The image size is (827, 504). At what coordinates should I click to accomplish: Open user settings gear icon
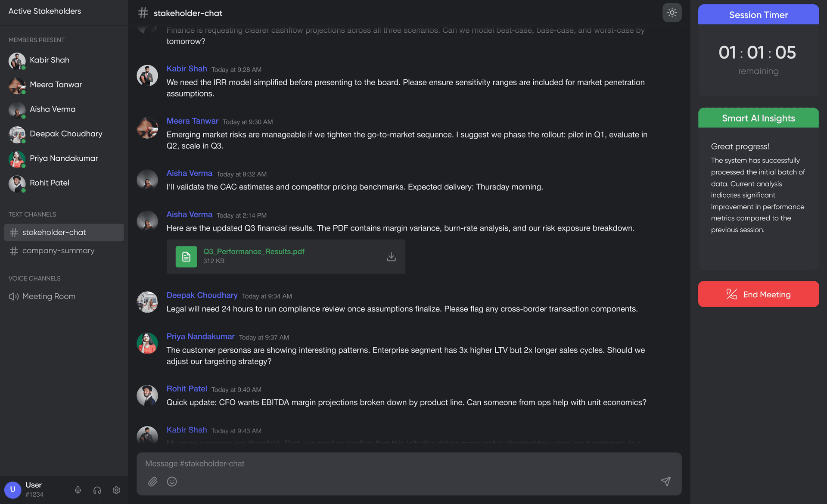(116, 490)
